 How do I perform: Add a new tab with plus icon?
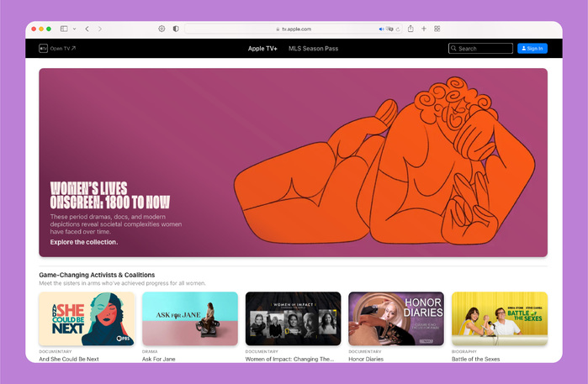(x=424, y=29)
